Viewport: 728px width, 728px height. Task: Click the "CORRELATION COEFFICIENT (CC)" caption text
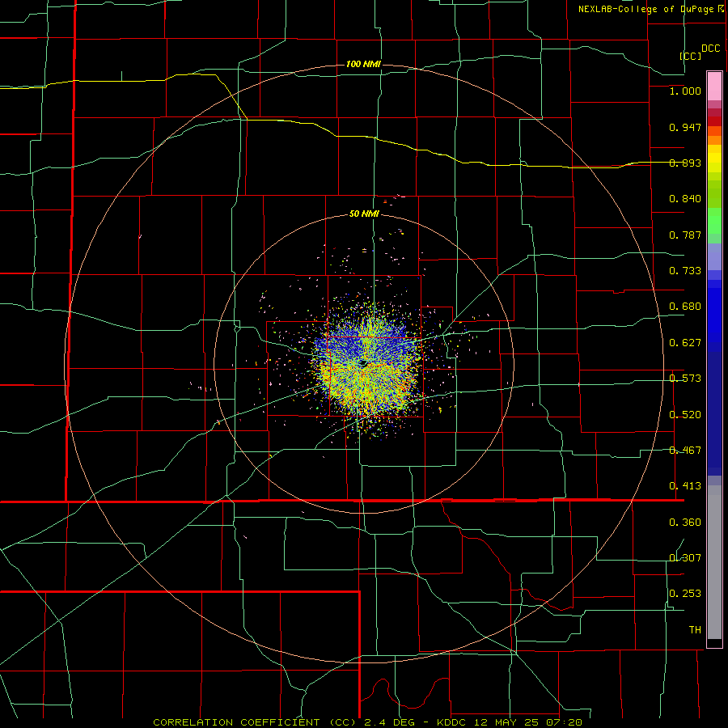[255, 722]
